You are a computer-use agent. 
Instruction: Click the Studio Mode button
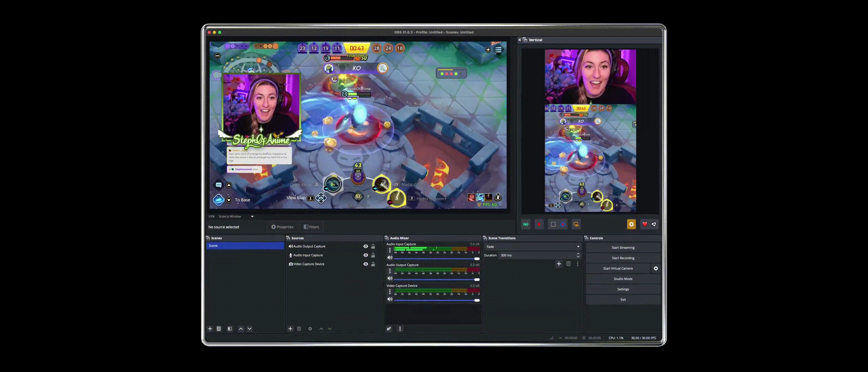click(623, 279)
